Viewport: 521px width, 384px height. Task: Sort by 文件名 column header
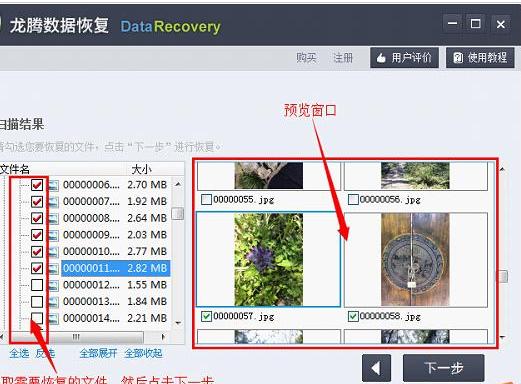pyautogui.click(x=15, y=169)
